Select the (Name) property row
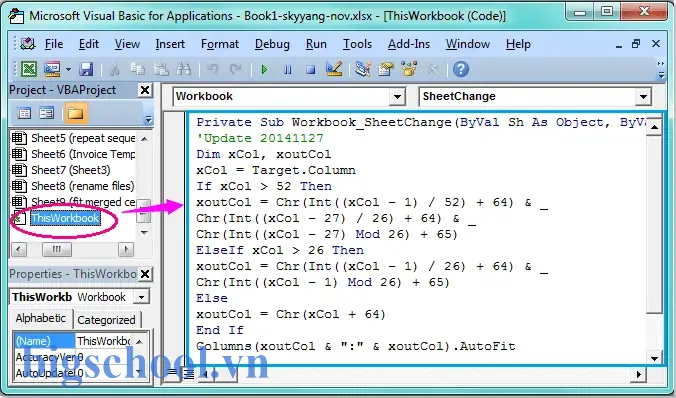The image size is (676, 398). [x=72, y=341]
